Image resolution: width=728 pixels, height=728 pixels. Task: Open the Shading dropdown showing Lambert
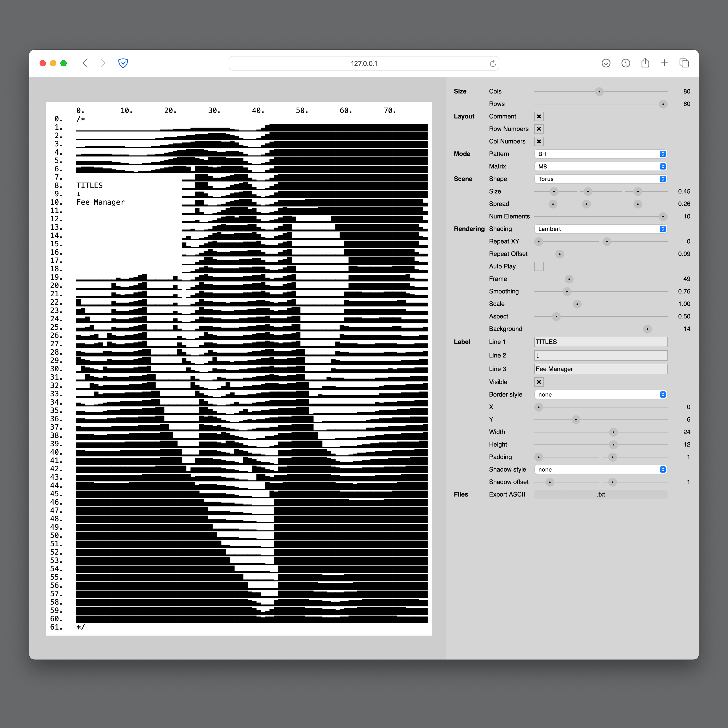[600, 229]
